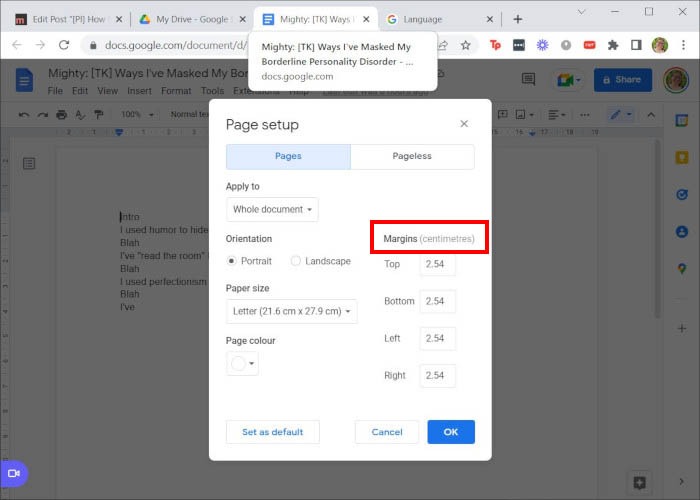Open the Chrome three-dot menu
Viewport: 700px width, 500px height.
[683, 45]
